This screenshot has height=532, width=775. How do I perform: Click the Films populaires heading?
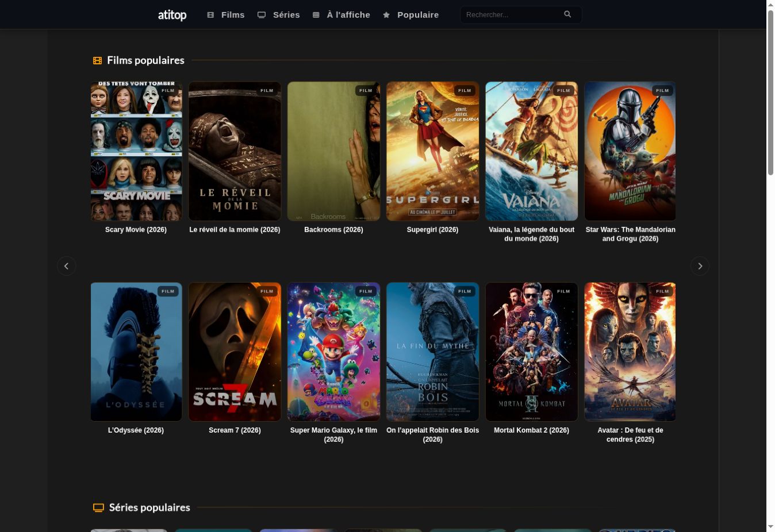(145, 60)
